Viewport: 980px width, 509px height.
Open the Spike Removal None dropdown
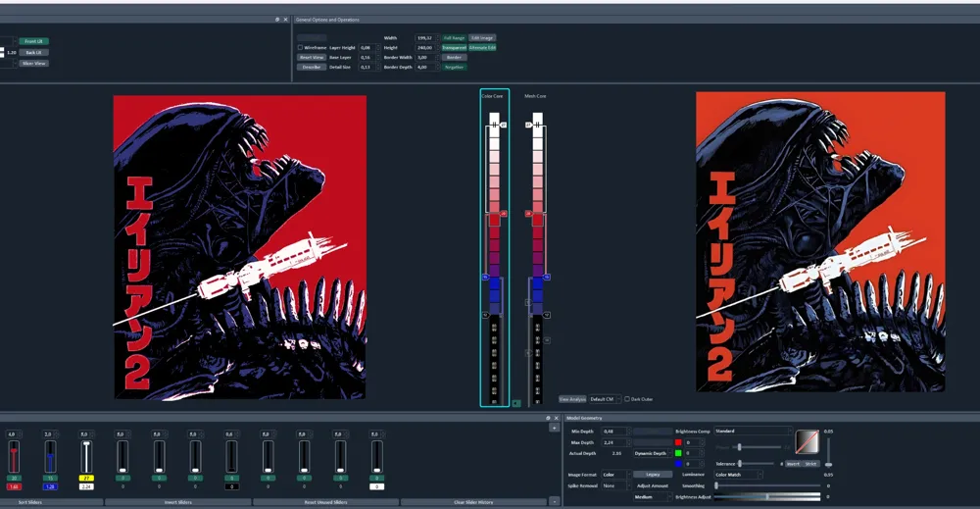[x=615, y=485]
